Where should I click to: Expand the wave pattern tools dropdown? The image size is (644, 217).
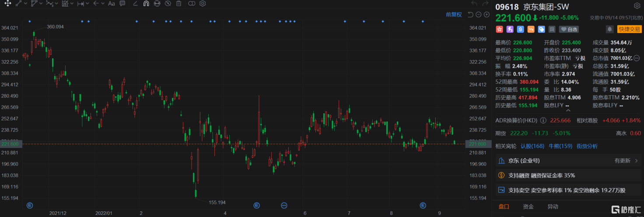[56, 3]
